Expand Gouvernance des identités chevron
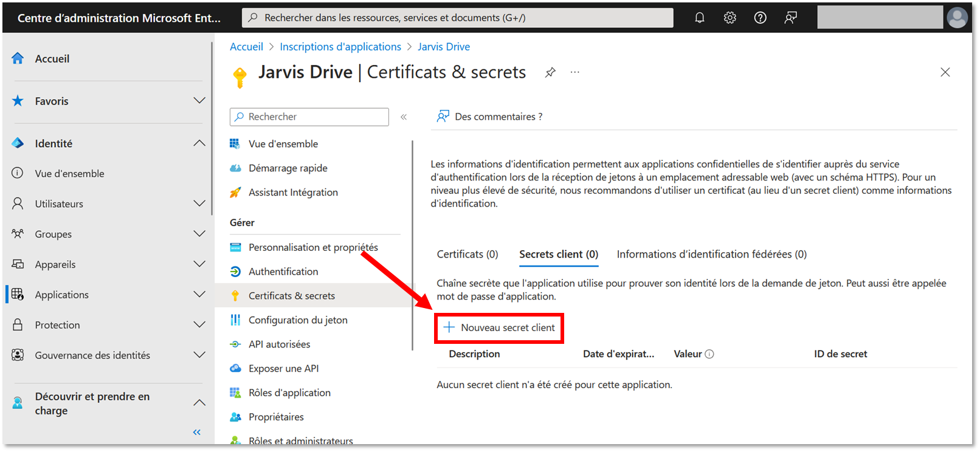The height and width of the screenshot is (452, 980). click(x=199, y=354)
